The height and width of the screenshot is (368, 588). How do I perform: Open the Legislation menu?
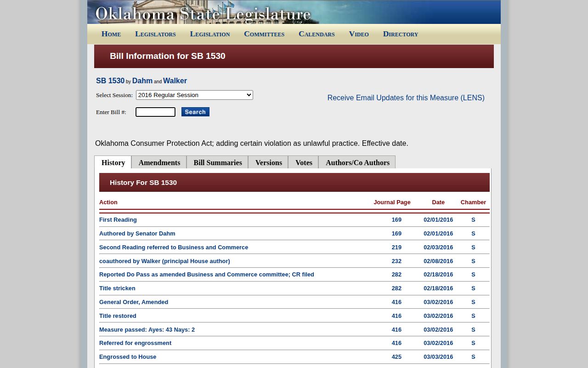(x=210, y=34)
